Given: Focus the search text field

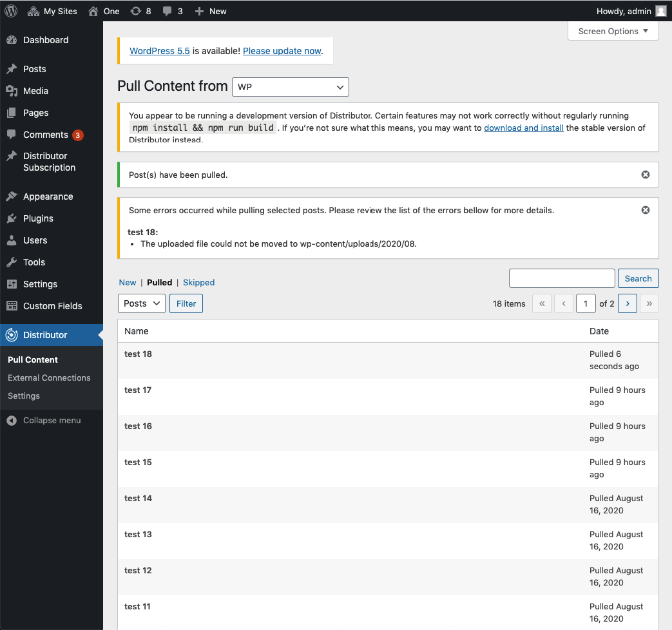Looking at the screenshot, I should pyautogui.click(x=562, y=278).
